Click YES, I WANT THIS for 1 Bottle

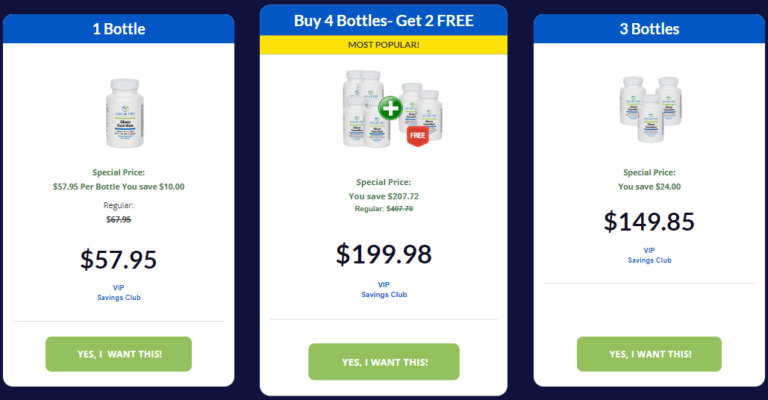coord(118,354)
